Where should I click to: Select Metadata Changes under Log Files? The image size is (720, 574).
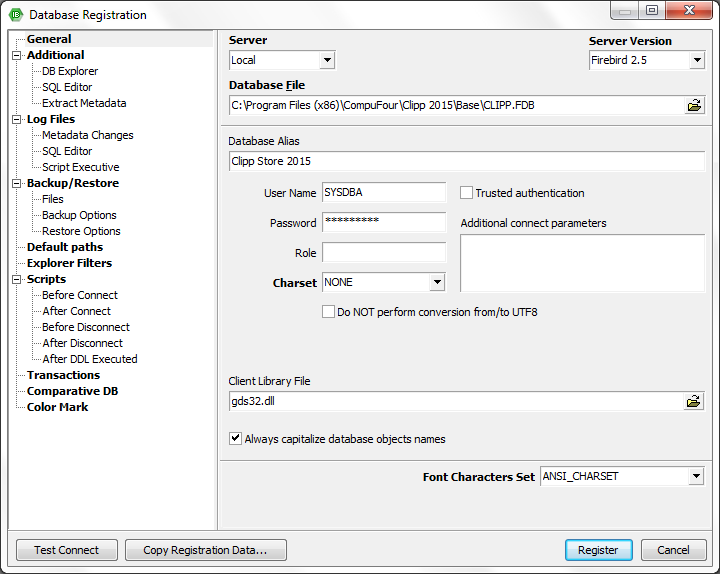(87, 135)
